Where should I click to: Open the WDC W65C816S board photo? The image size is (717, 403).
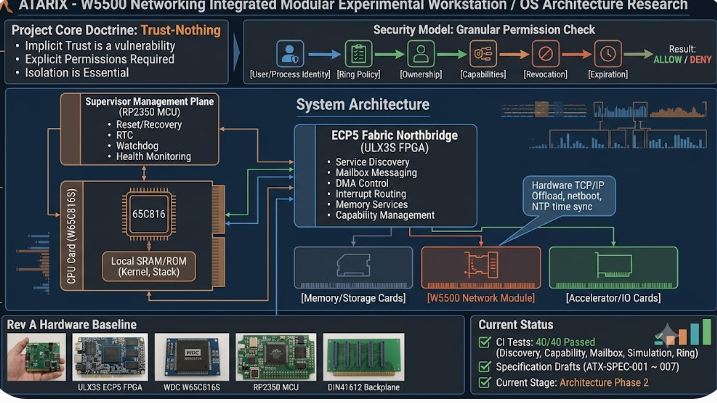click(192, 357)
